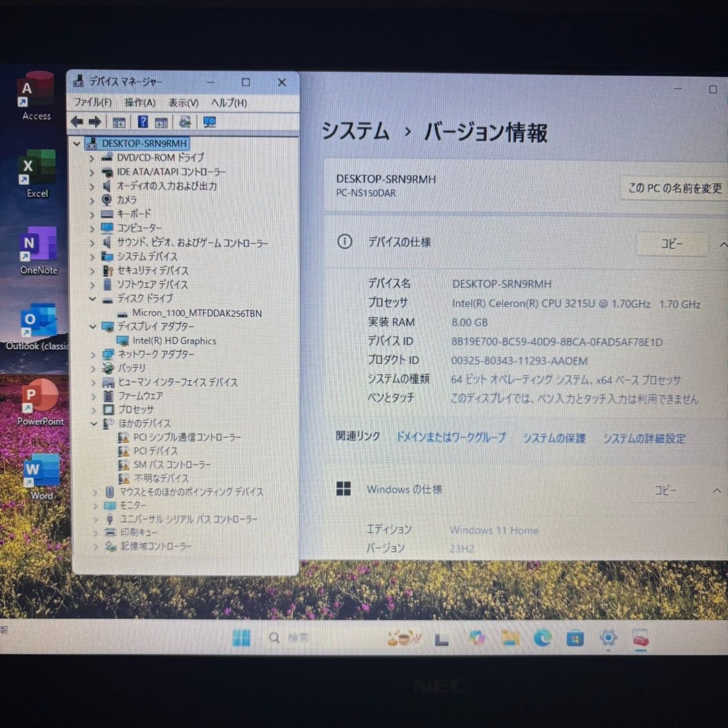Copy device specs using the コピー button
Screen dimensions: 728x728
[x=672, y=244]
